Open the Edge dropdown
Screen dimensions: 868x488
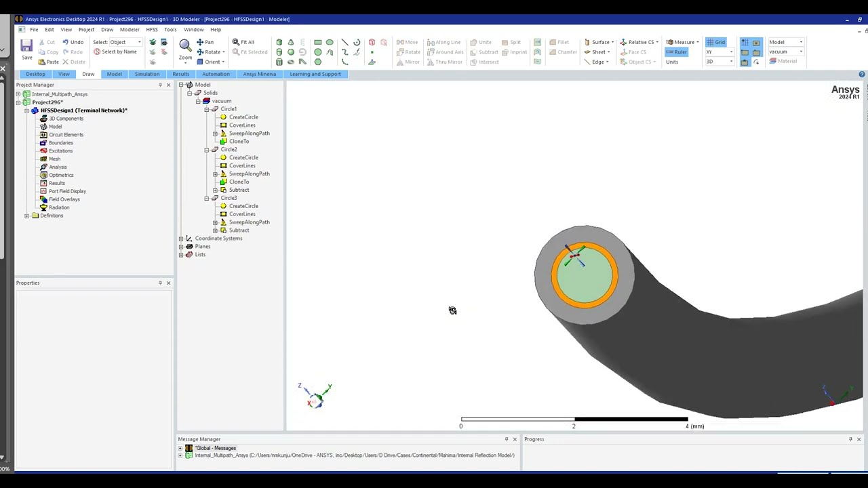(608, 62)
